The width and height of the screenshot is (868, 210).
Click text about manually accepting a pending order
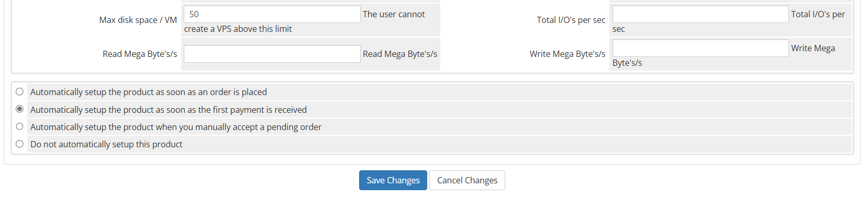[176, 127]
